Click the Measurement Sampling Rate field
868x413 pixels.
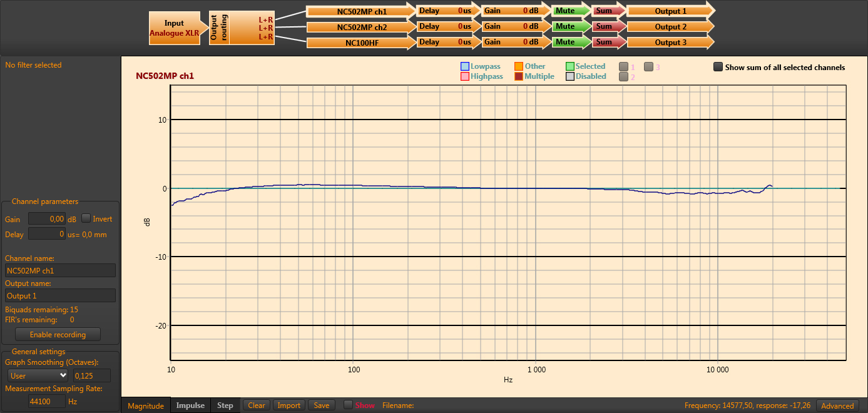[46, 401]
